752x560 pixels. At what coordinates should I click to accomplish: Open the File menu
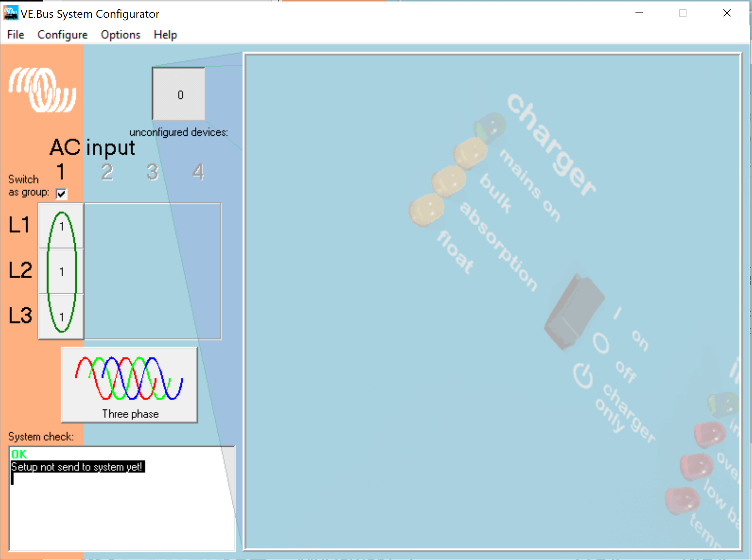(16, 35)
